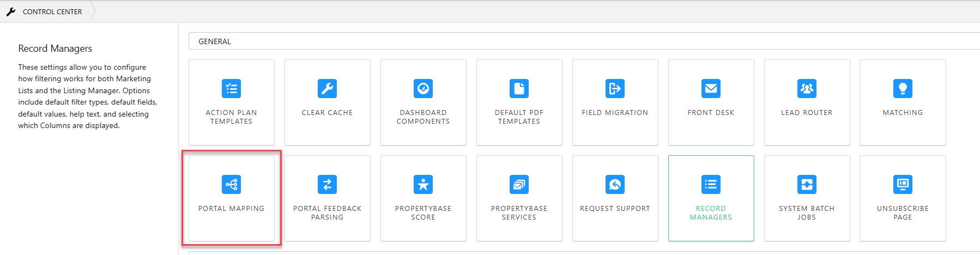Screen dimensions: 980x255
Task: Click the Clear Cache wrench icon
Action: click(x=327, y=88)
